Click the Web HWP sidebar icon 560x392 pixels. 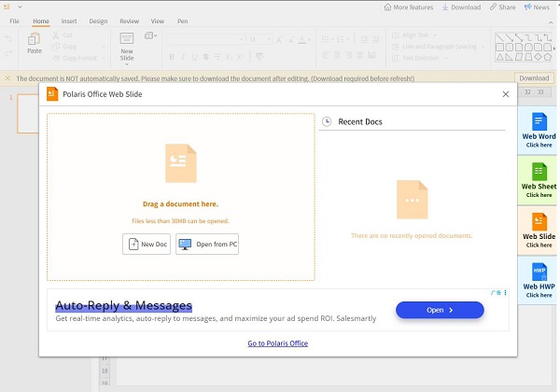coord(539,272)
